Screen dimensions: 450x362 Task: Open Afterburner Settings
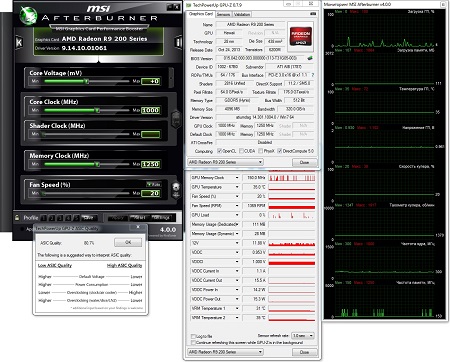(161, 218)
